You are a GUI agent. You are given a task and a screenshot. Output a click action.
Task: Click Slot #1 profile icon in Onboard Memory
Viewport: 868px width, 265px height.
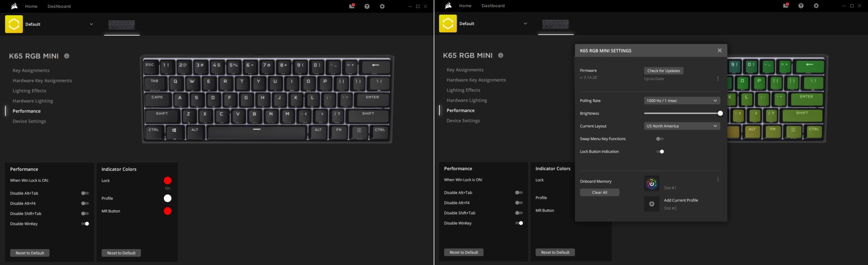pos(652,184)
